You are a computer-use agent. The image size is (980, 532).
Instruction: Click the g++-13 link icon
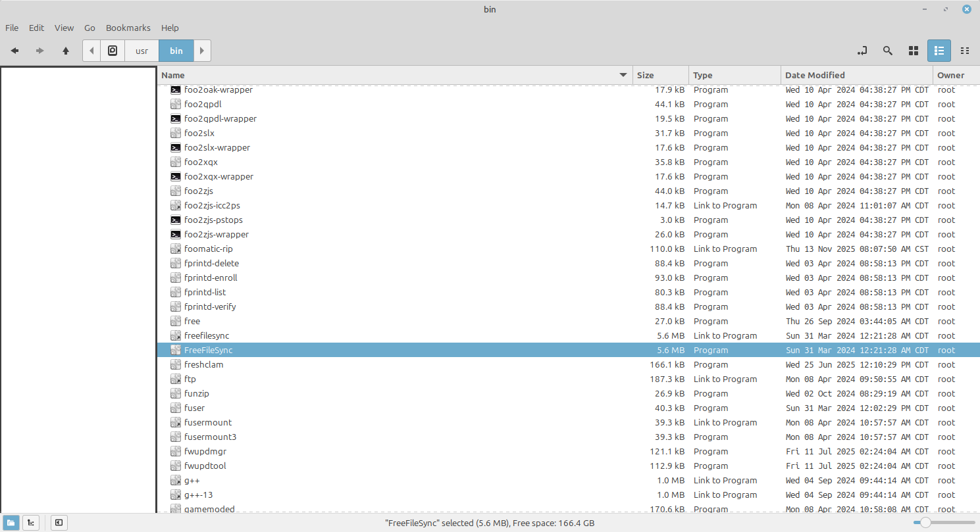click(x=176, y=495)
